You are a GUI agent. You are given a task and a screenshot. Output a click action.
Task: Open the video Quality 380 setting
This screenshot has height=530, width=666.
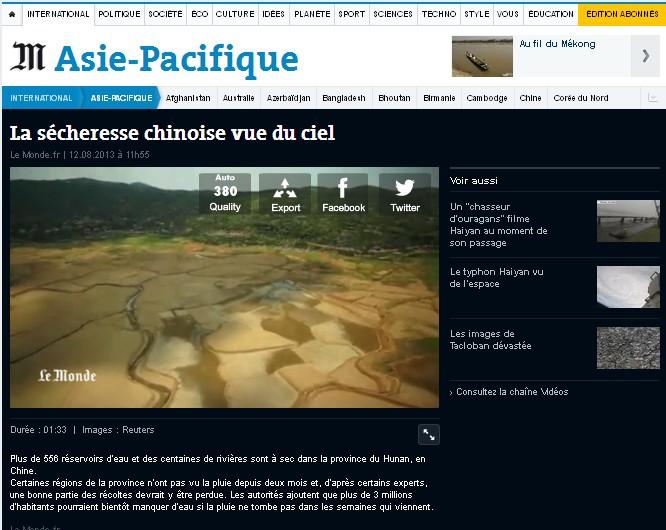pos(225,193)
